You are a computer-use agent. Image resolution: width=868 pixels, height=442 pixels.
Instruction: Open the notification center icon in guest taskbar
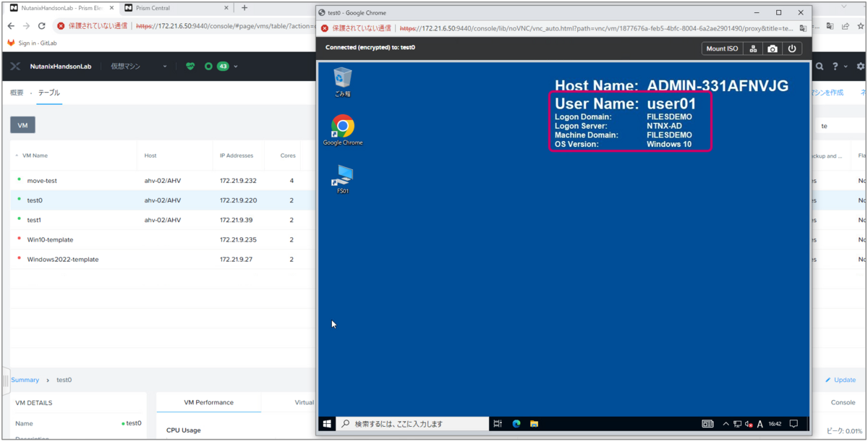(x=793, y=424)
